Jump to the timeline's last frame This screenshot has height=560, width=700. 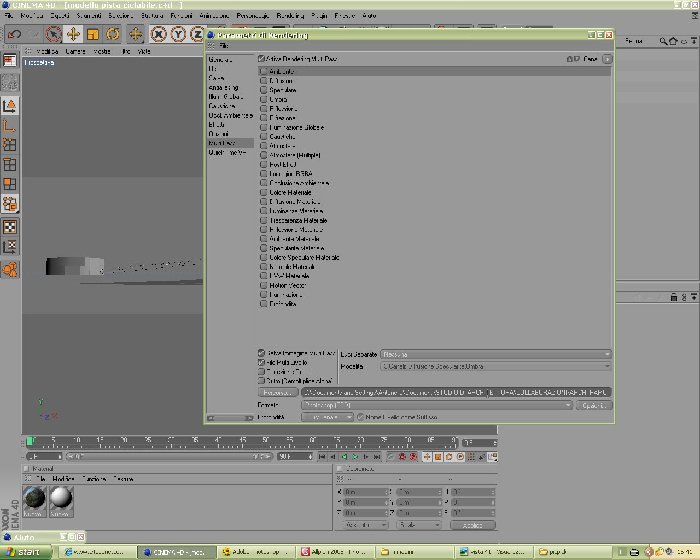coord(377,456)
